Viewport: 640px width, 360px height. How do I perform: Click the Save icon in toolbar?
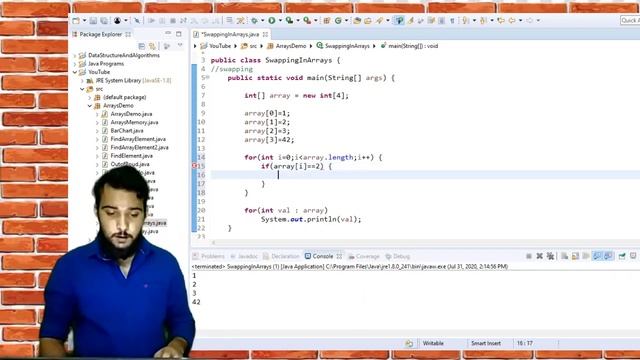point(93,20)
